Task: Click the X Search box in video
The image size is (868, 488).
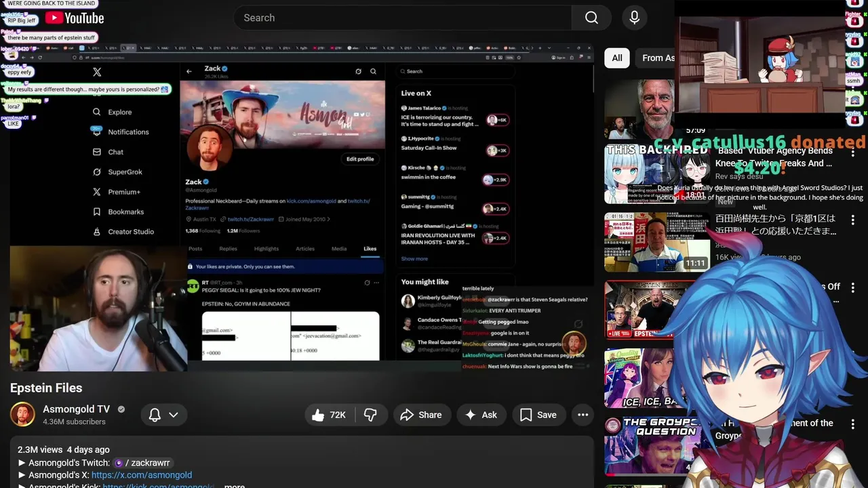Action: (x=456, y=71)
